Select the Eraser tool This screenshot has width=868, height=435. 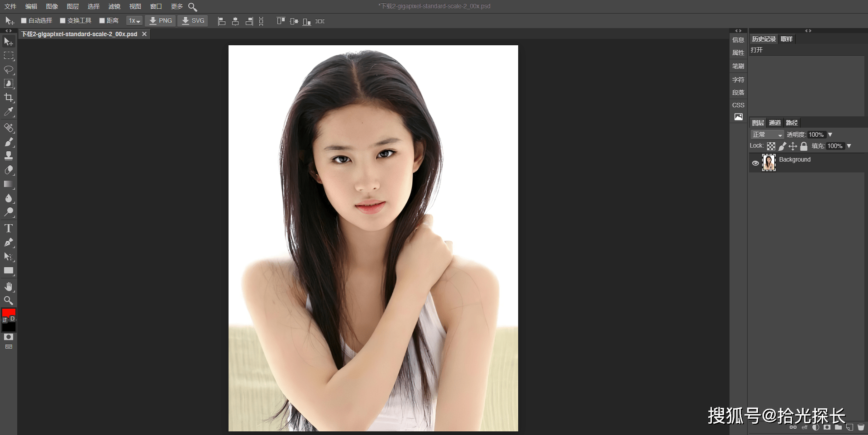tap(9, 170)
